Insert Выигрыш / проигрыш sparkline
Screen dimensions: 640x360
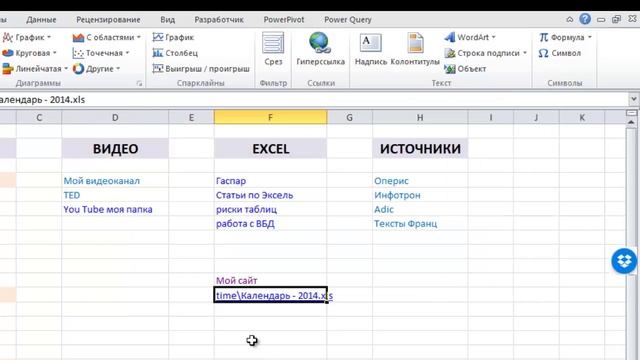201,69
